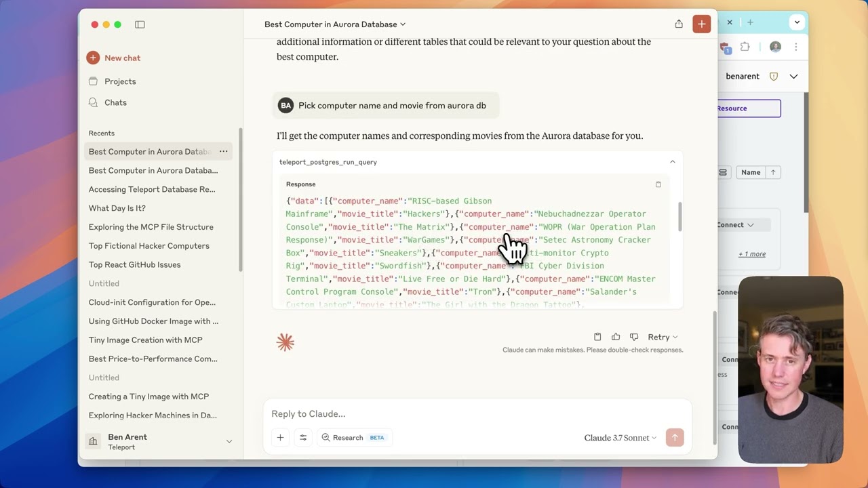The height and width of the screenshot is (488, 868).
Task: Open 'Tiny Image Creation with MCP' chat
Action: (146, 340)
